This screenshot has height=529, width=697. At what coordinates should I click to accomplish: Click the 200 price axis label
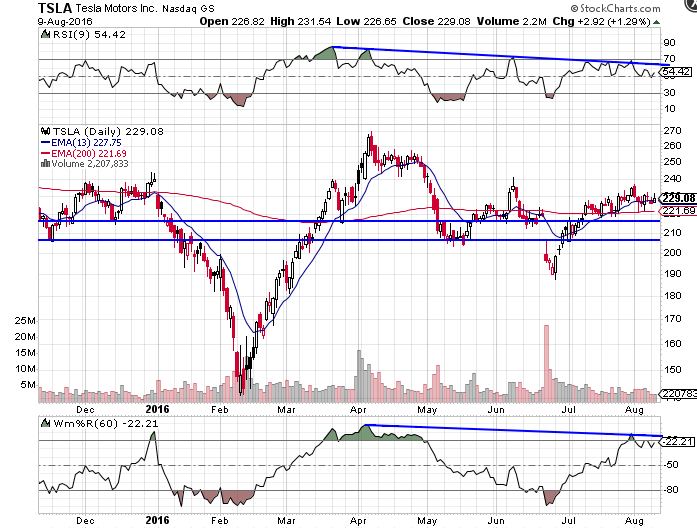click(x=673, y=252)
